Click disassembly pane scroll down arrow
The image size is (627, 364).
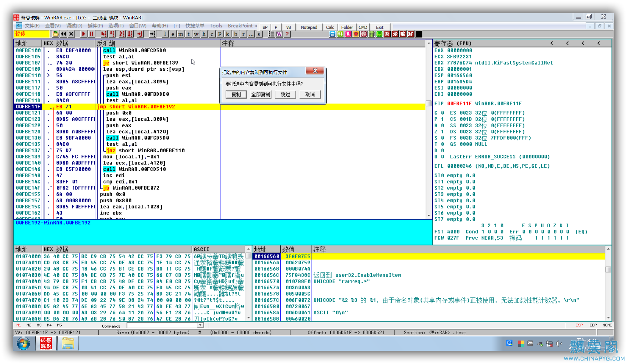[429, 215]
